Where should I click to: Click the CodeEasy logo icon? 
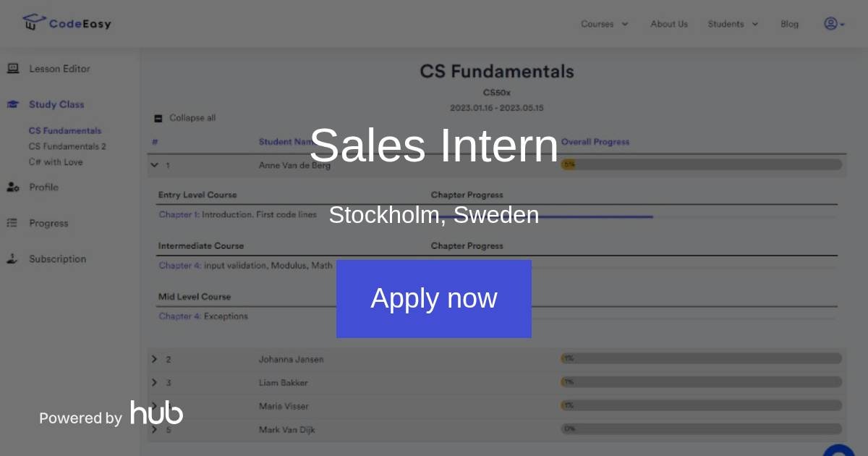pos(32,22)
